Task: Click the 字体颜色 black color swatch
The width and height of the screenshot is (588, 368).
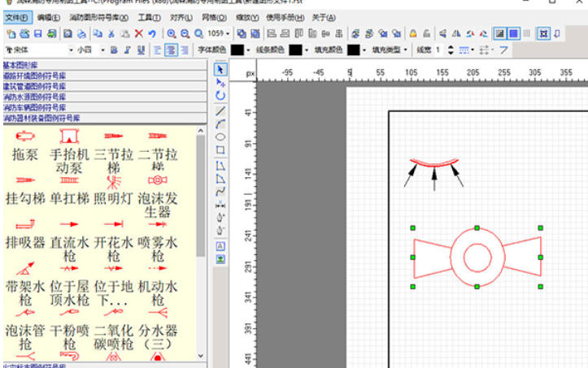Action: [x=237, y=50]
